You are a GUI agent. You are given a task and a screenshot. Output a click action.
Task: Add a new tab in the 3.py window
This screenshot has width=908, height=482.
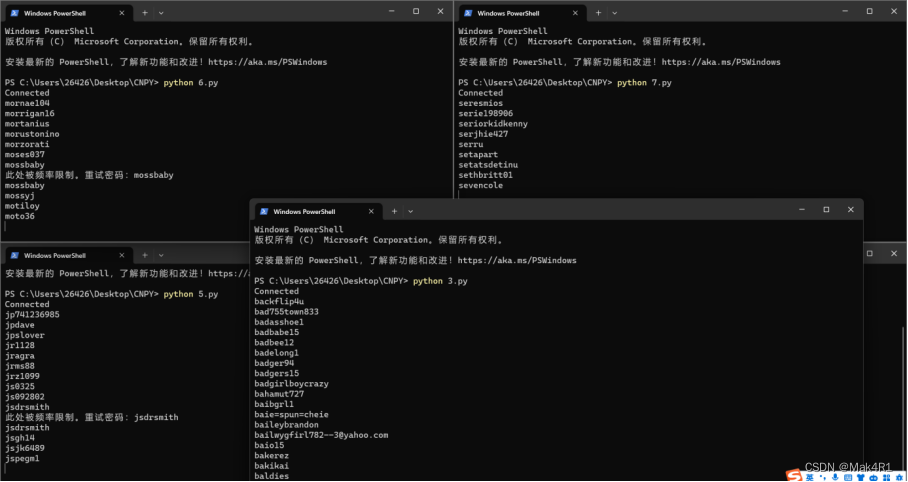pyautogui.click(x=394, y=211)
